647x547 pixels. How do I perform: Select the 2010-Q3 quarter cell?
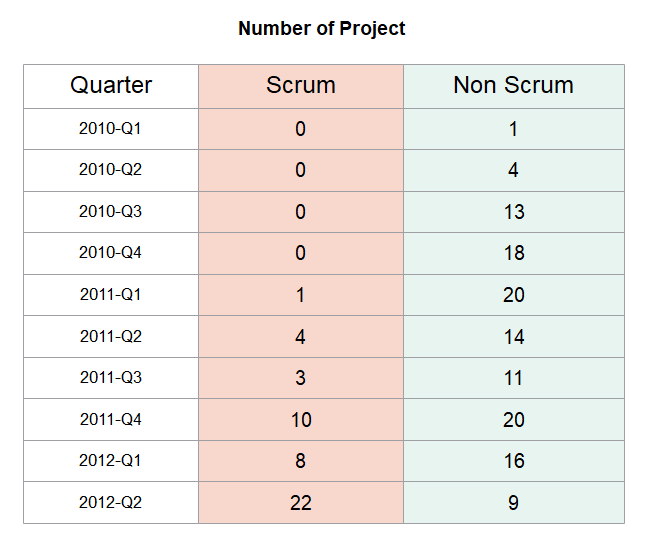tap(111, 212)
